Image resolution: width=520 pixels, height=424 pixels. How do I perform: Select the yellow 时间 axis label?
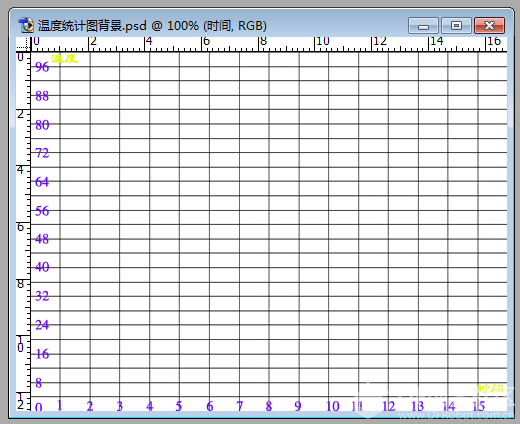[x=490, y=389]
